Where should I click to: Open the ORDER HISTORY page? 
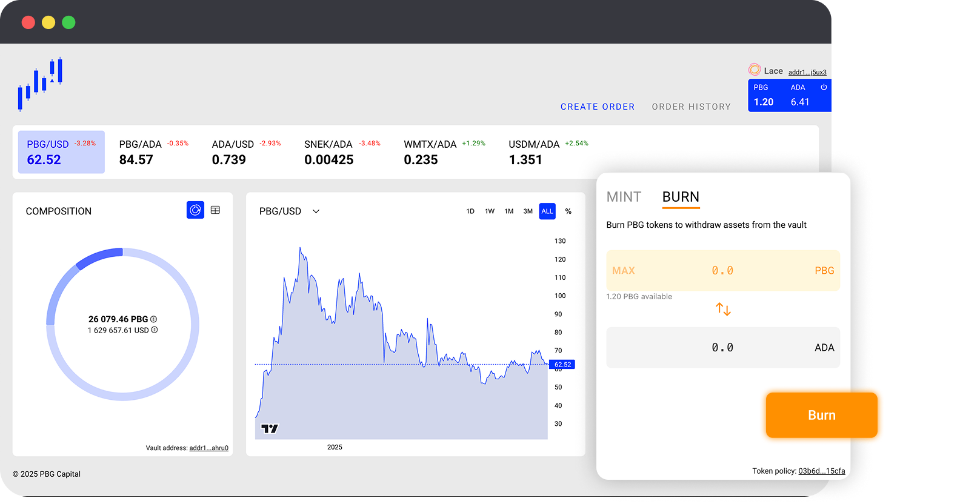692,107
